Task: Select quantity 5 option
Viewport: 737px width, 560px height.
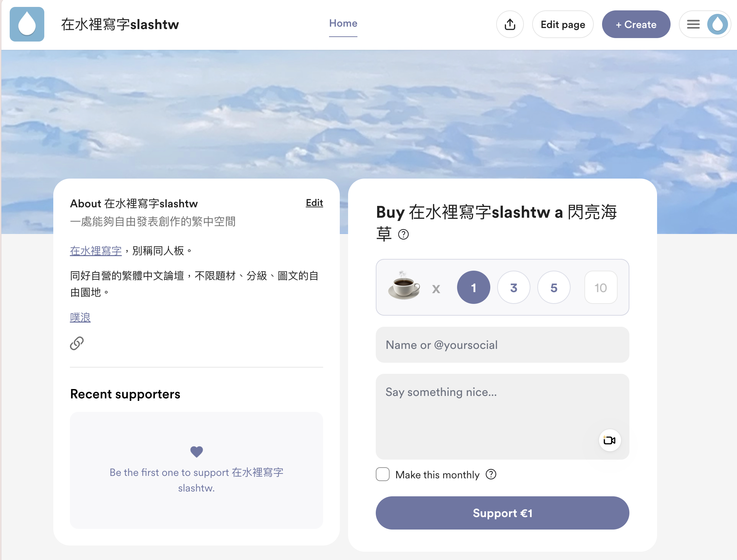Action: point(554,287)
